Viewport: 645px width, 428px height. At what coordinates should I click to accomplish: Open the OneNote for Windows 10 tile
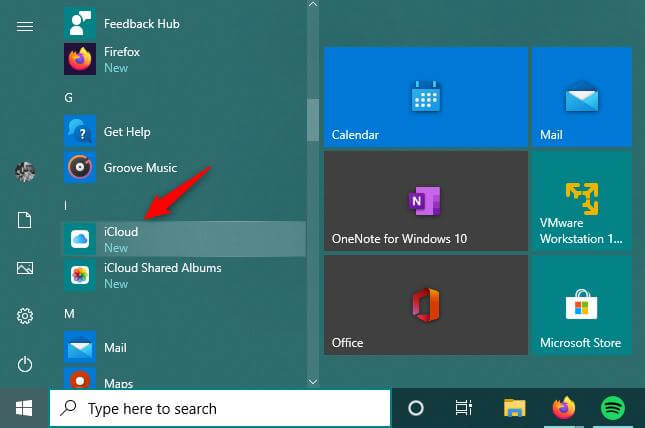pos(425,201)
